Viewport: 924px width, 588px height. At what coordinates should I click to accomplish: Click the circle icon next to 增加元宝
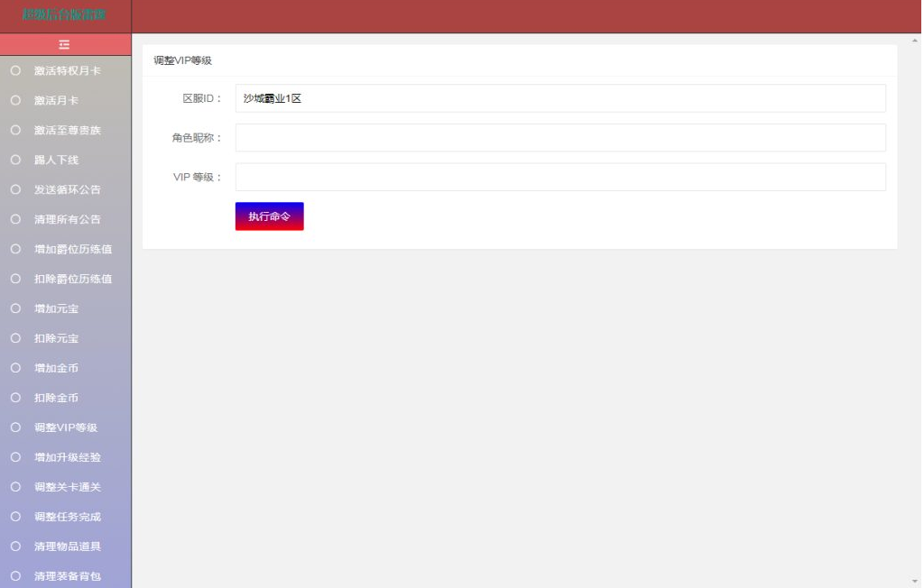tap(14, 308)
